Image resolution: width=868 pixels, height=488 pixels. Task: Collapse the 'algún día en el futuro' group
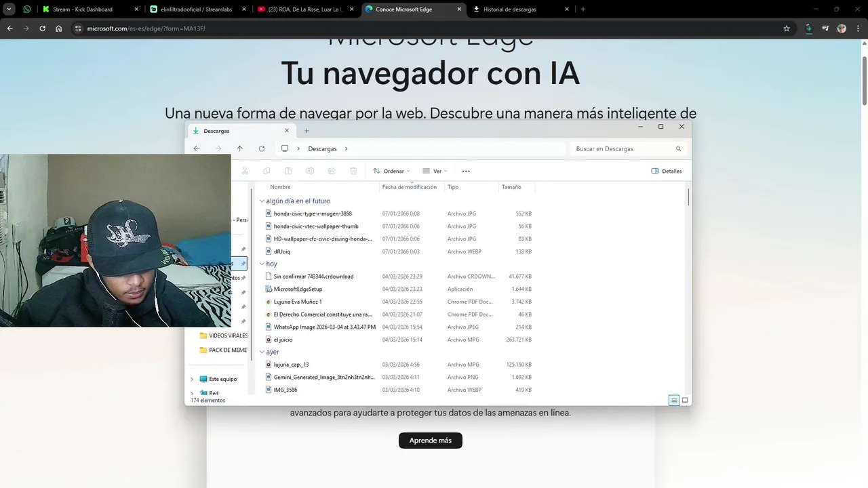point(262,201)
